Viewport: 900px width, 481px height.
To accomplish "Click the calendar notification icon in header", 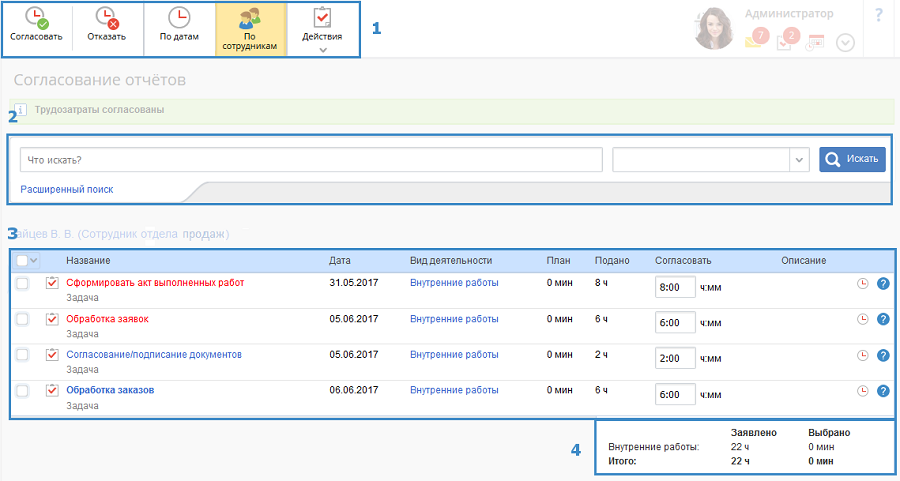I will (816, 42).
